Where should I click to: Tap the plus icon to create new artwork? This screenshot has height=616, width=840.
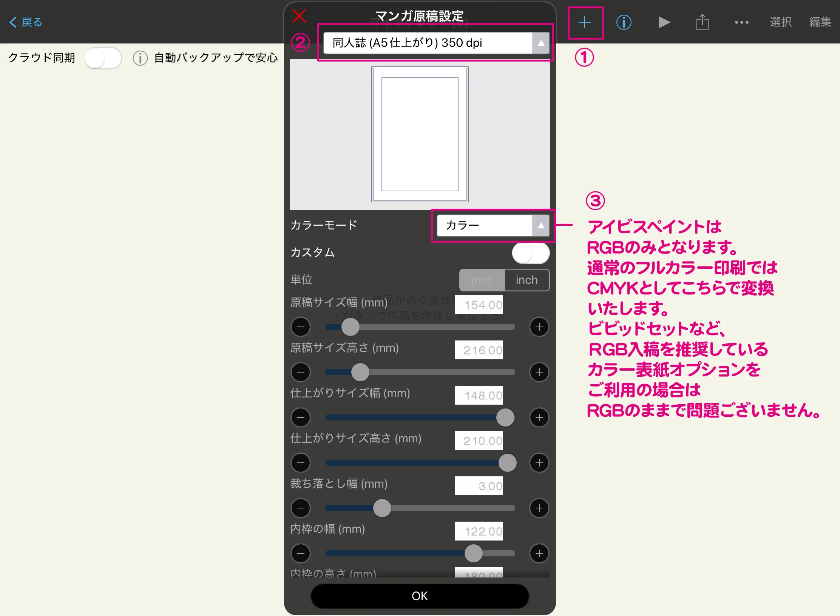point(584,23)
